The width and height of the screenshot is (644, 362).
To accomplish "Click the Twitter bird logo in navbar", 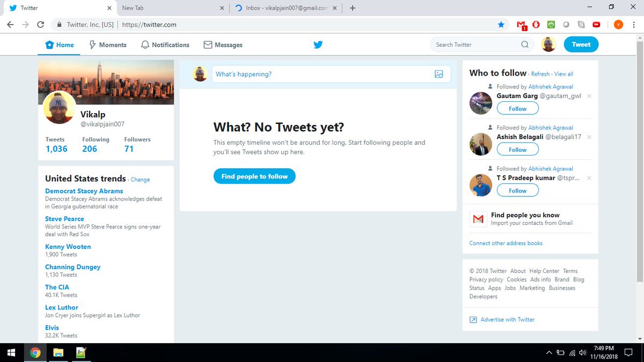I will [x=318, y=45].
